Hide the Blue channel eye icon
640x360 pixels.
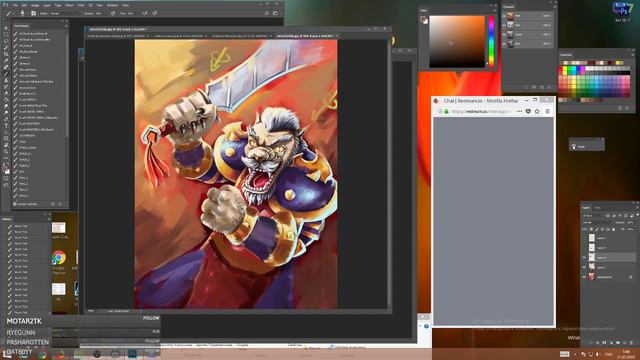[504, 43]
